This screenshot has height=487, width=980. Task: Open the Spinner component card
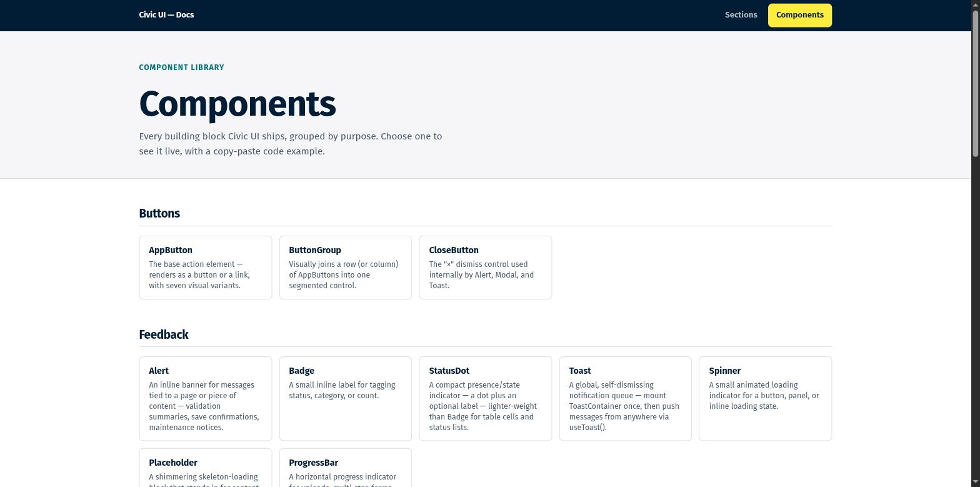[766, 399]
